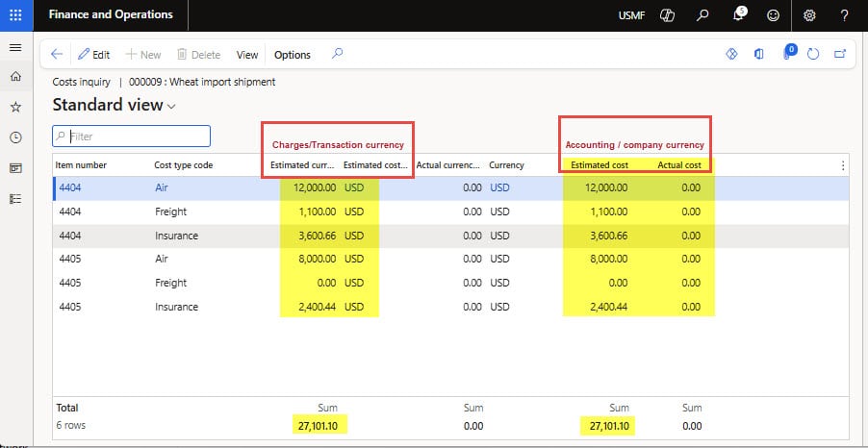This screenshot has height=448, width=868.
Task: Click the Air cost type link in first row
Action: [x=162, y=188]
